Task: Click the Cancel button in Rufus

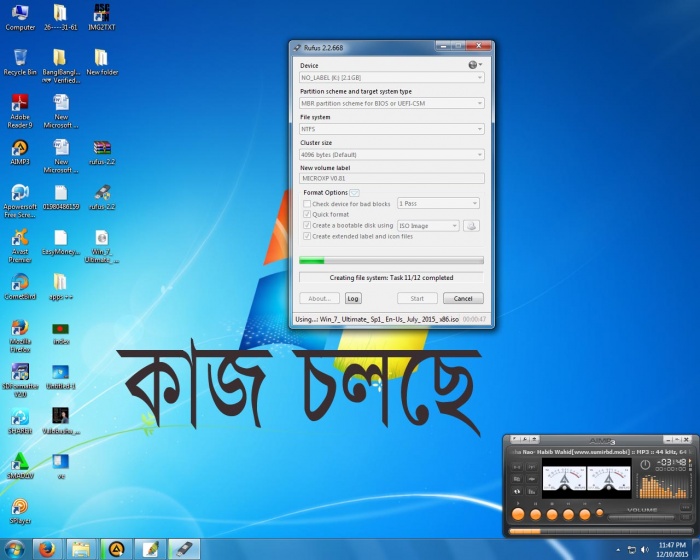Action: pos(463,298)
